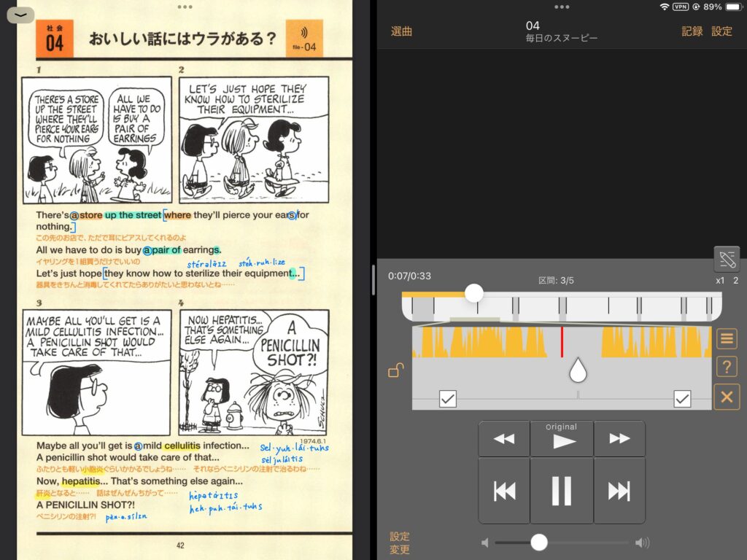
Task: Tap the white drop-shaped marker
Action: click(578, 370)
